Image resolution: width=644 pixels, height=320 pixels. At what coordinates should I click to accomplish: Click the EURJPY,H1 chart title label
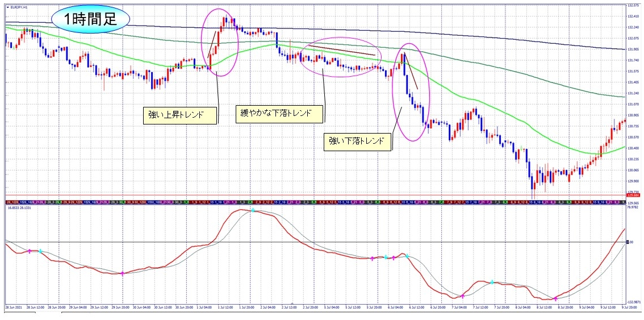point(20,7)
